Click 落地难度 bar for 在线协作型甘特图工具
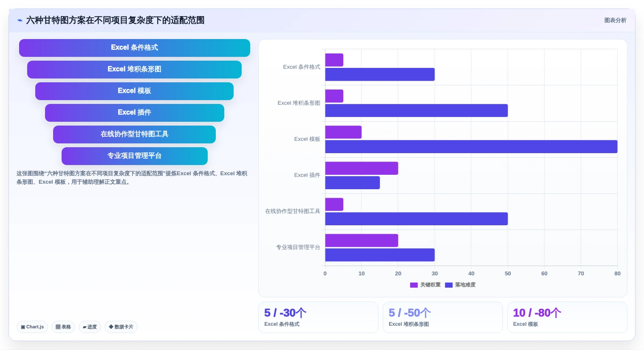The height and width of the screenshot is (350, 644). coord(416,218)
